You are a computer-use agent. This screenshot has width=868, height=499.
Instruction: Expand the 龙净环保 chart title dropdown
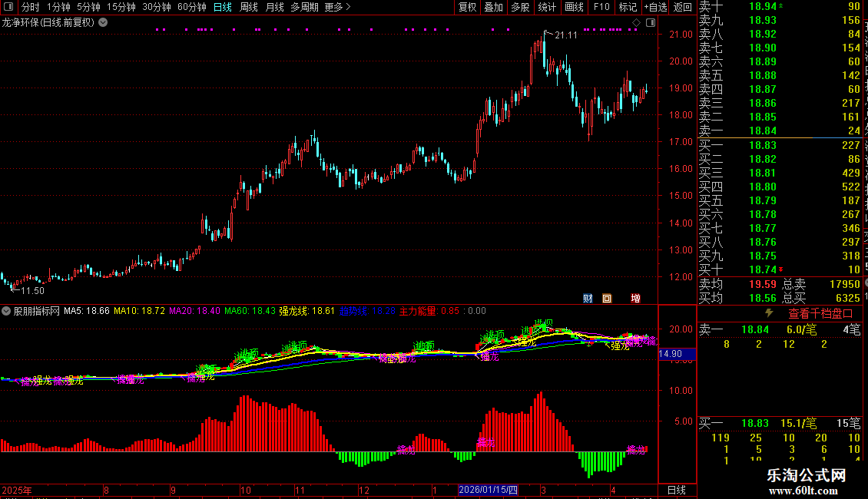pos(103,23)
